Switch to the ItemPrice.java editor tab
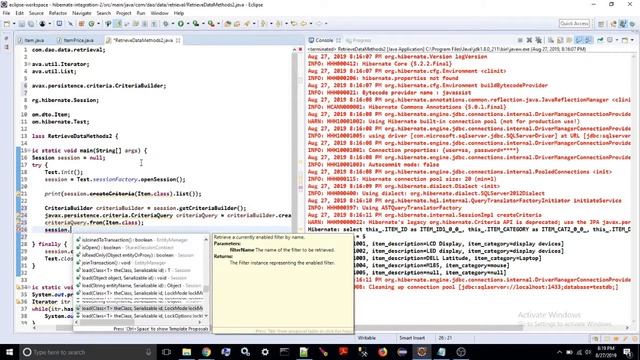The height and width of the screenshot is (360, 640). pyautogui.click(x=76, y=40)
